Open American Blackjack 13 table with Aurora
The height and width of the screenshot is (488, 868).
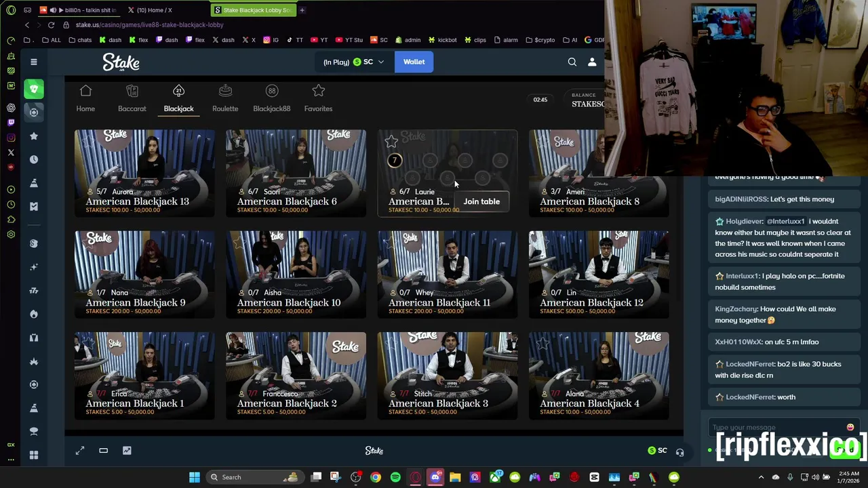144,173
